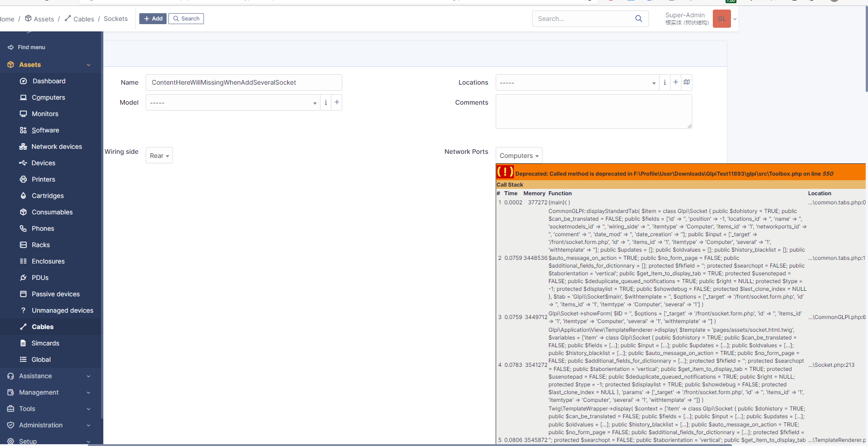The width and height of the screenshot is (868, 446).
Task: Click the PDUs plug icon
Action: (23, 278)
